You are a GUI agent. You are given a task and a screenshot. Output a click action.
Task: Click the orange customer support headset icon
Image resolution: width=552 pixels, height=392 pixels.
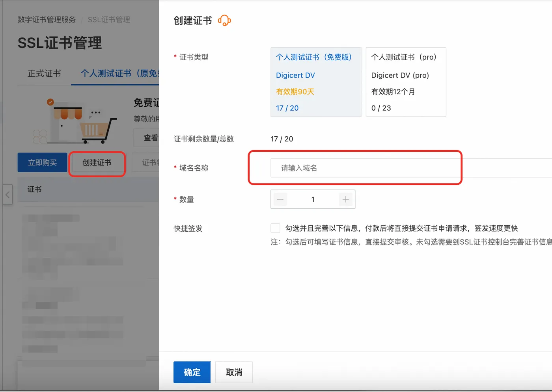224,20
